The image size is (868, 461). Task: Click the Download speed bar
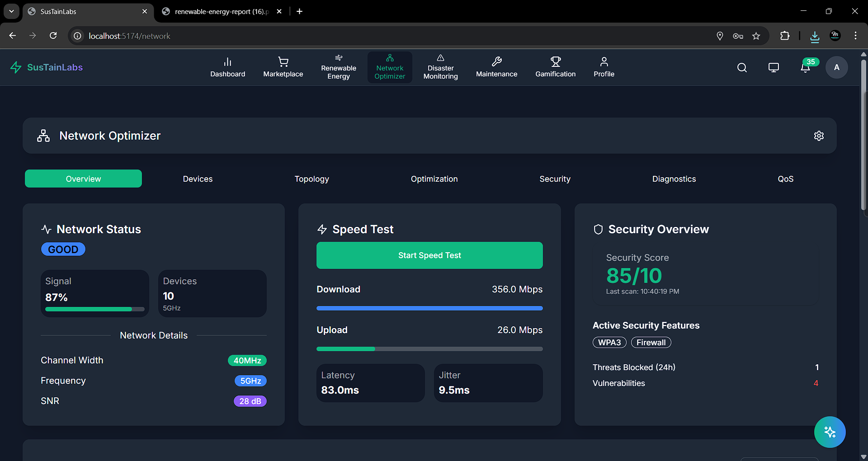pos(429,308)
